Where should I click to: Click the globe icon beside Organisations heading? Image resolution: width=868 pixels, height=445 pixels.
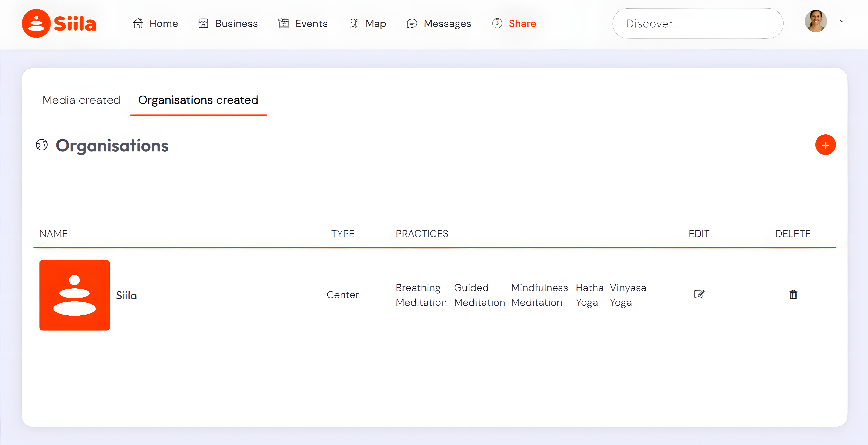pyautogui.click(x=42, y=145)
